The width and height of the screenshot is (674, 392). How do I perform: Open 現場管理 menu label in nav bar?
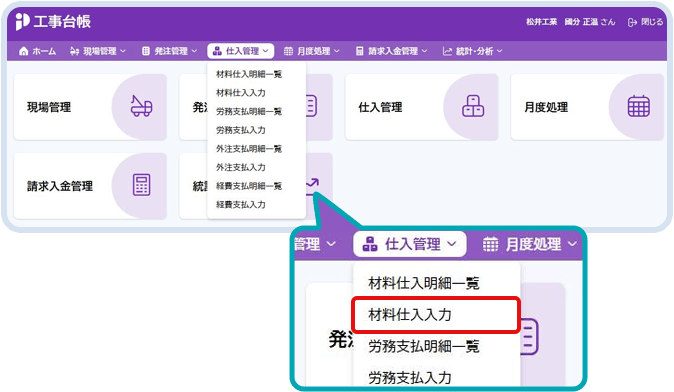click(x=100, y=51)
